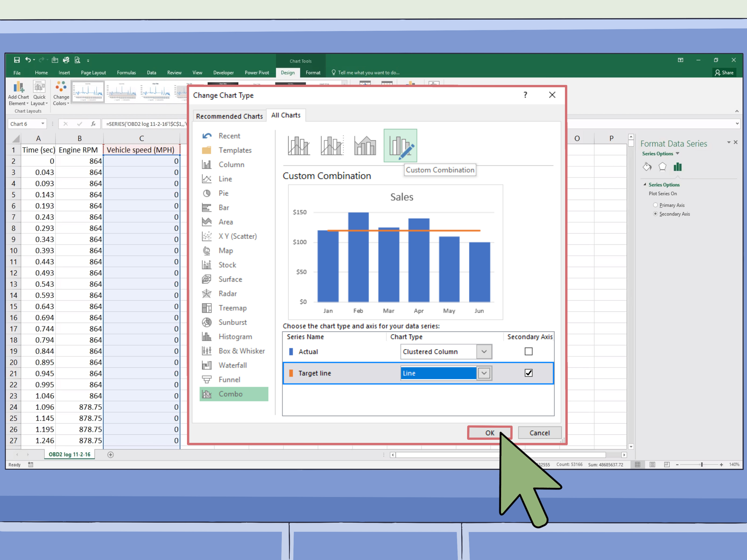This screenshot has height=560, width=747.
Task: Open the Chart 6 name box dropdown
Action: pyautogui.click(x=43, y=124)
